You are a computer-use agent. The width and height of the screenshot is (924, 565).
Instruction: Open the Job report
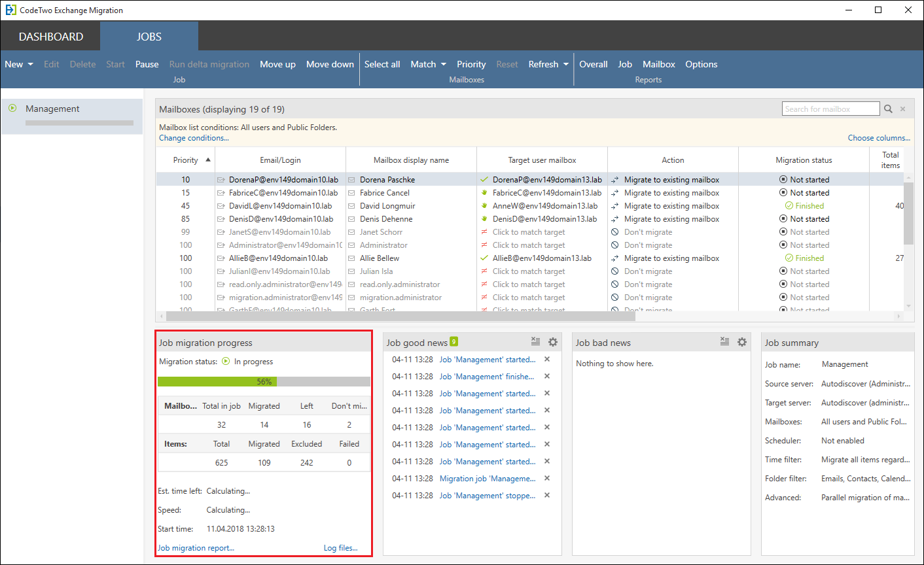625,64
